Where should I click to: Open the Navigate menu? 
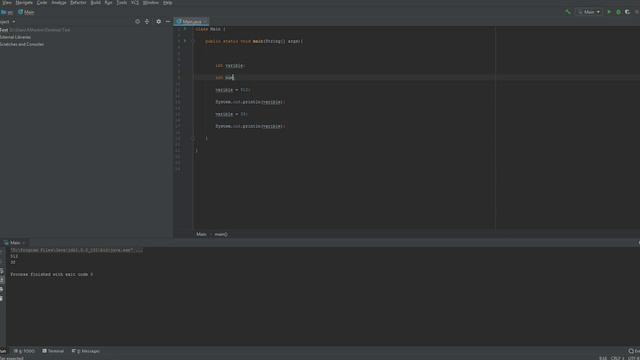tap(24, 2)
